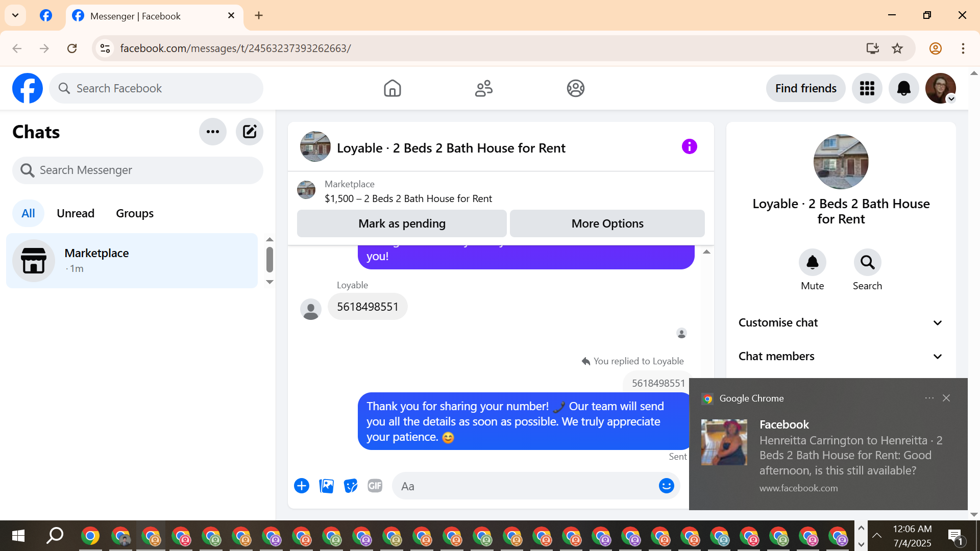Click the GIF picker icon
The width and height of the screenshot is (980, 551).
pos(375,486)
